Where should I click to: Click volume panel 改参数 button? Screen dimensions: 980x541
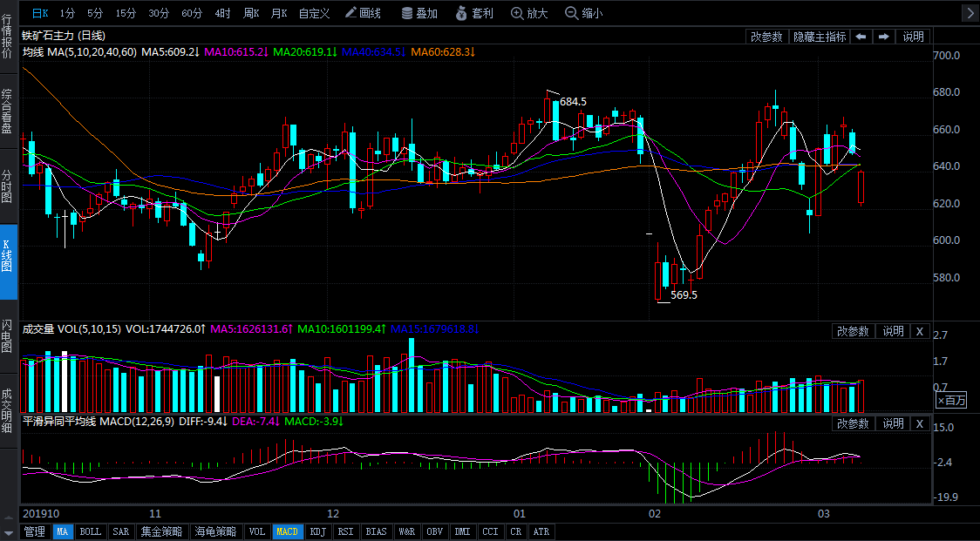click(853, 332)
